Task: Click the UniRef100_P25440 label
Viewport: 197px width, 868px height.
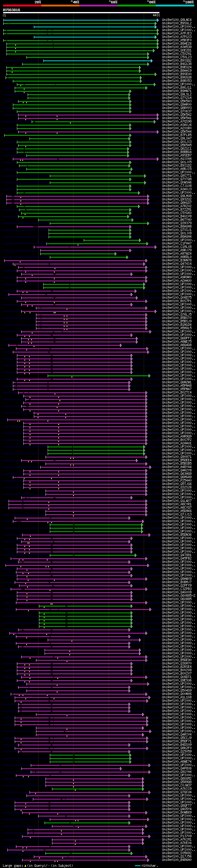Action: point(177,481)
